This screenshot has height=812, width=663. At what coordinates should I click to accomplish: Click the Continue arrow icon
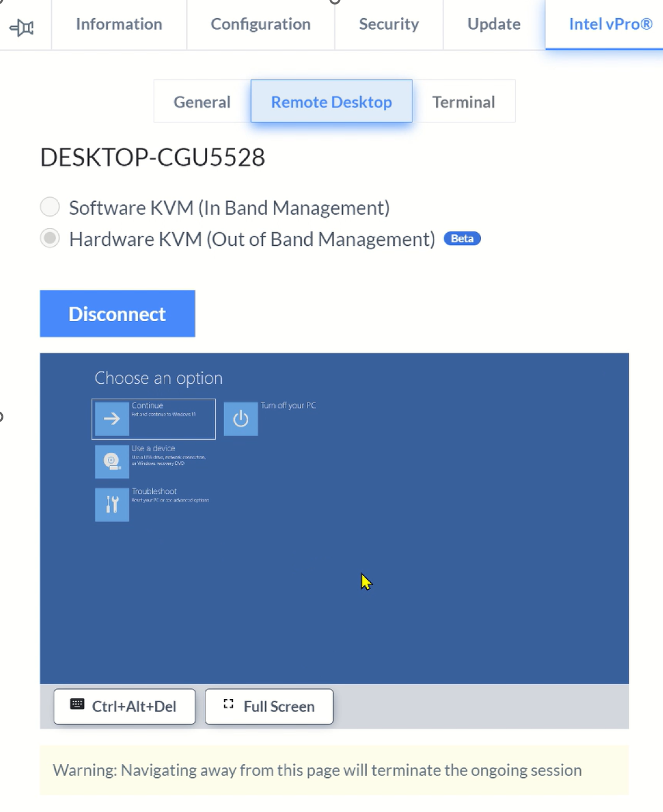pyautogui.click(x=112, y=419)
